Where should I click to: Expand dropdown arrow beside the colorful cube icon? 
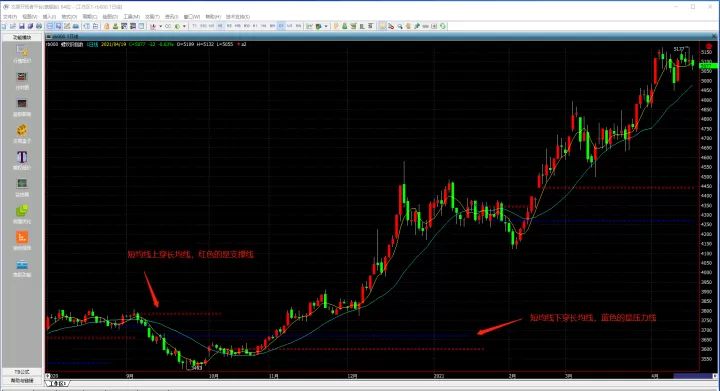[x=326, y=26]
